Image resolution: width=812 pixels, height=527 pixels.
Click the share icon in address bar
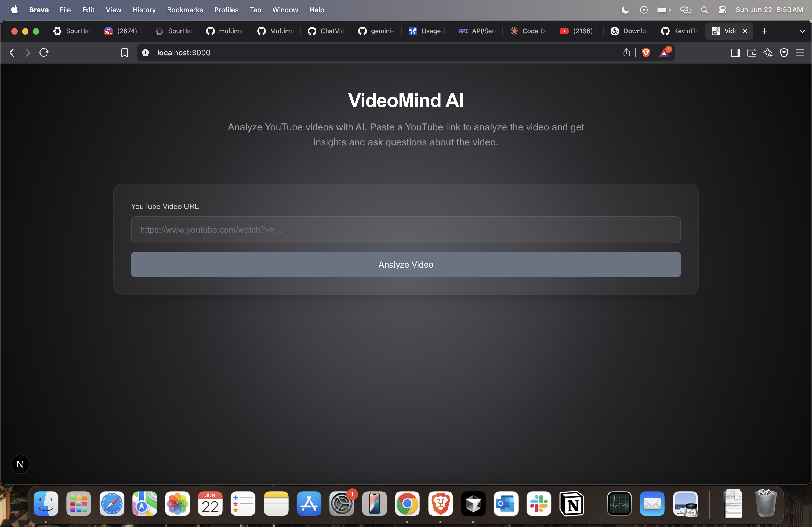(626, 53)
